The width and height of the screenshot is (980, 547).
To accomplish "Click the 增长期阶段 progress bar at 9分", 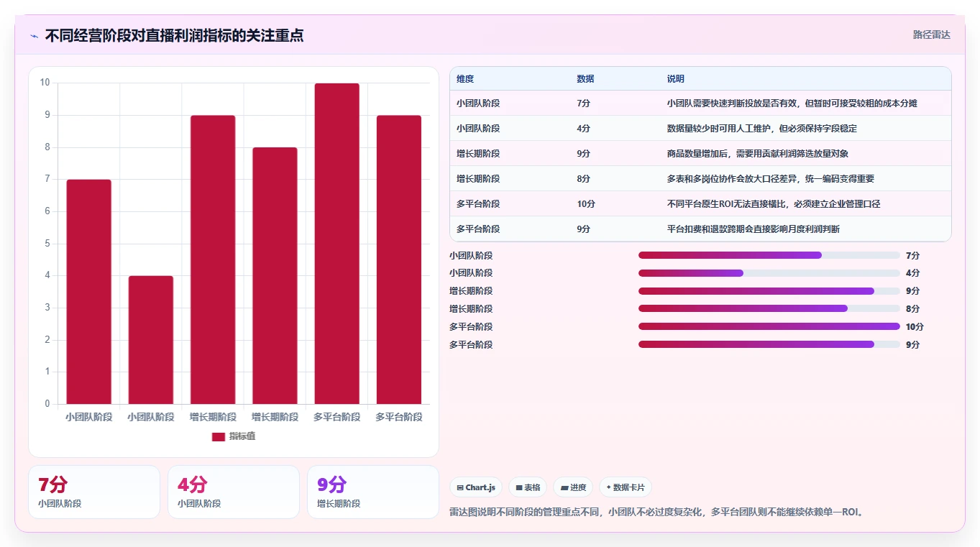I will (769, 291).
